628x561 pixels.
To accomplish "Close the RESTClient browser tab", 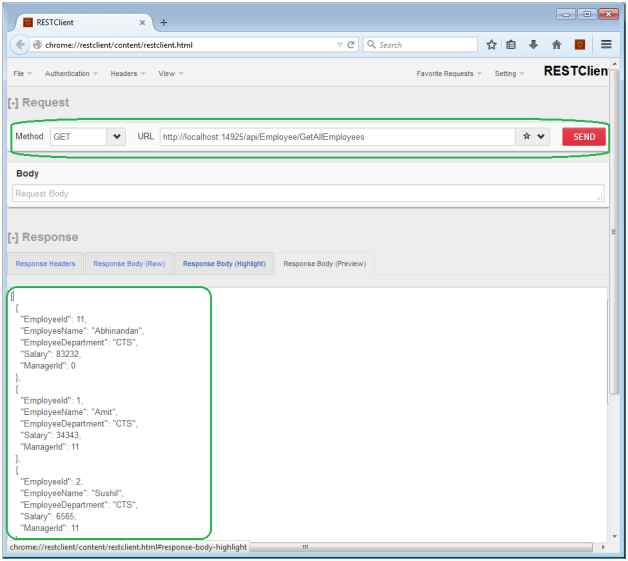I will click(x=142, y=23).
